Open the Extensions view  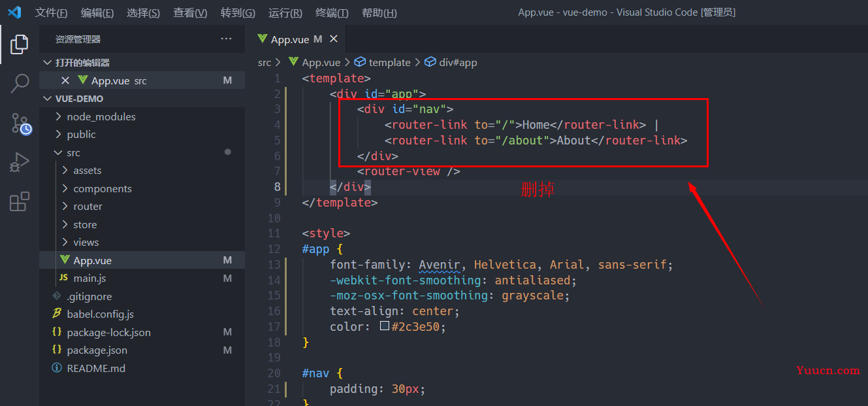click(20, 201)
